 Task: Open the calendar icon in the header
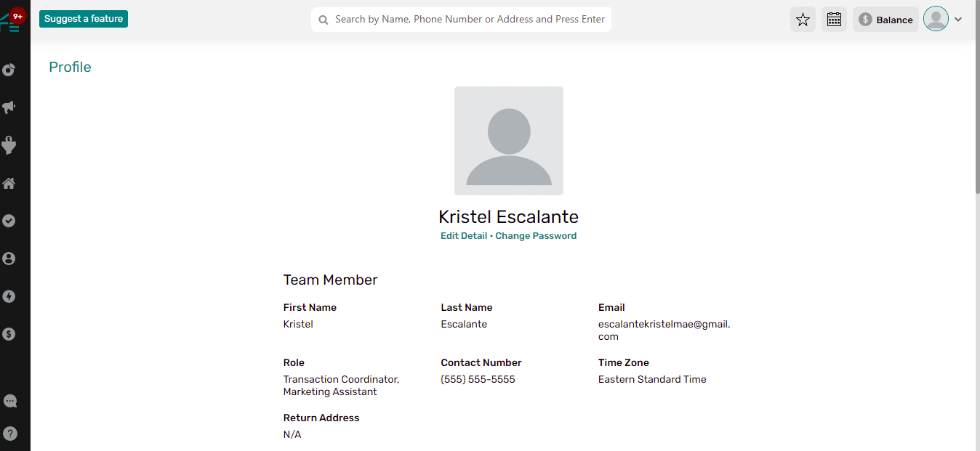pos(834,20)
